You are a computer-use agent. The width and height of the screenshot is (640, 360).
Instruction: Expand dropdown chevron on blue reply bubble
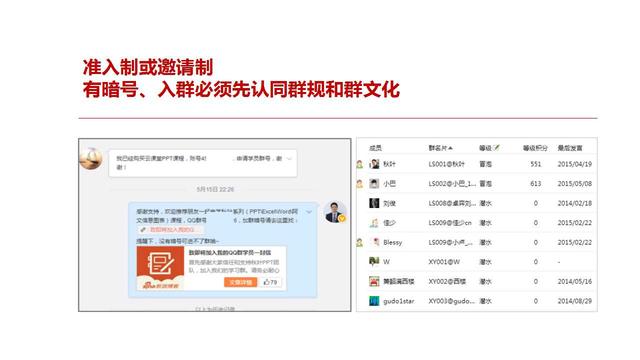[309, 212]
